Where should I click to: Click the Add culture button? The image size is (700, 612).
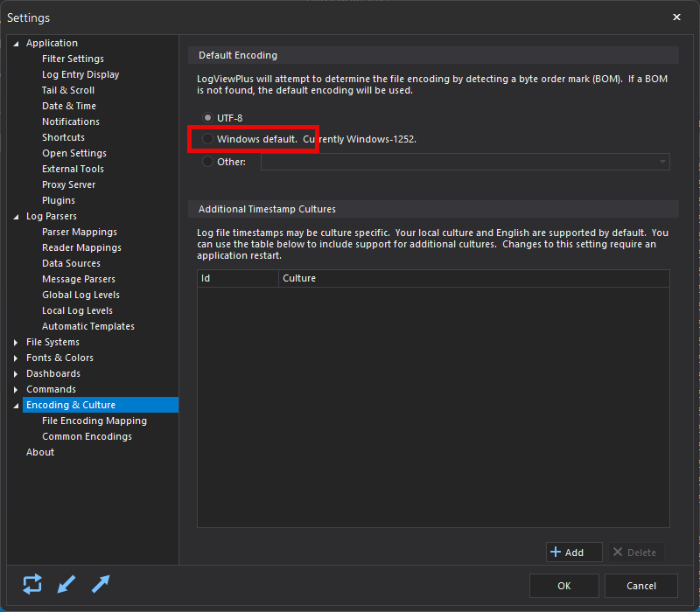[574, 553]
